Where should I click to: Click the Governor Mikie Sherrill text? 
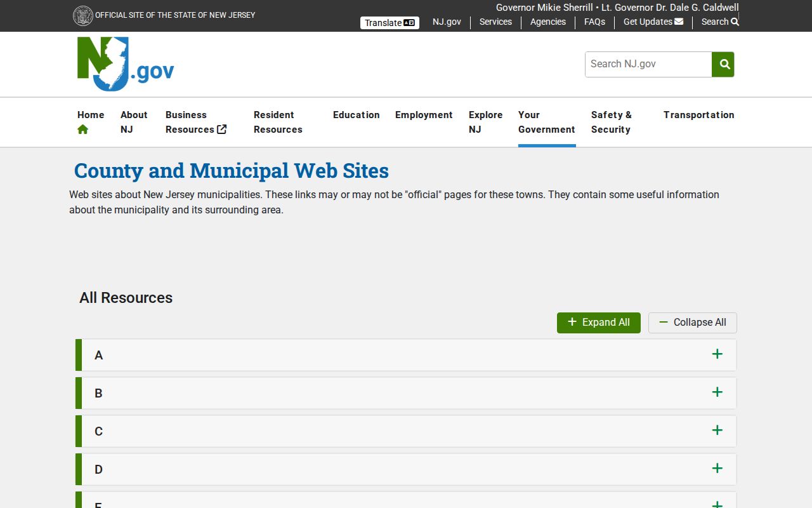click(544, 8)
